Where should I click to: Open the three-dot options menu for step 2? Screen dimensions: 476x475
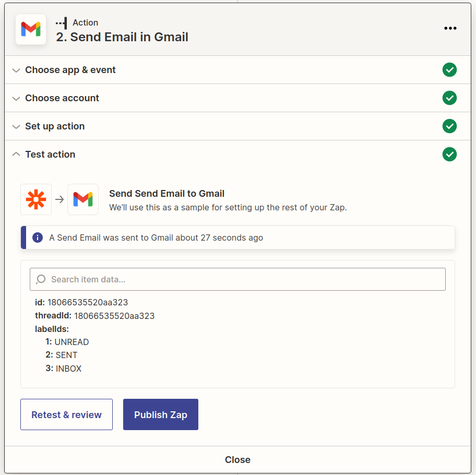tap(450, 28)
